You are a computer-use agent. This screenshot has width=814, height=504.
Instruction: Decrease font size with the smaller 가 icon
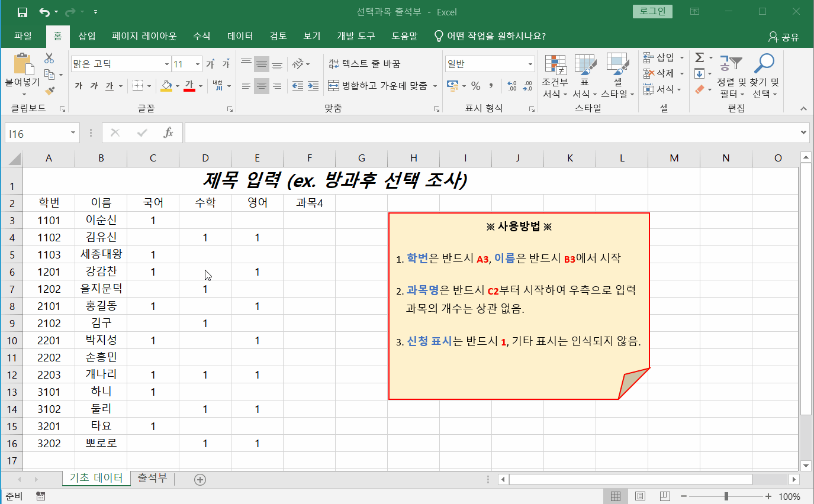click(226, 64)
